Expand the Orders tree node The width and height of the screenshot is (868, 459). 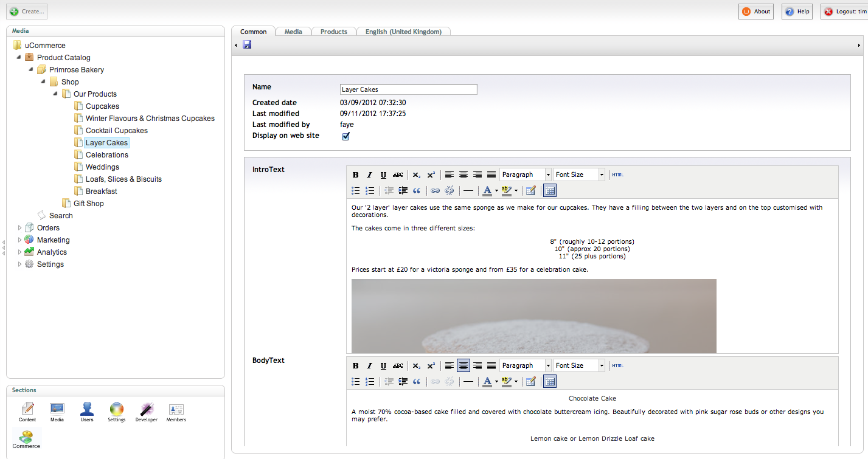tap(19, 228)
